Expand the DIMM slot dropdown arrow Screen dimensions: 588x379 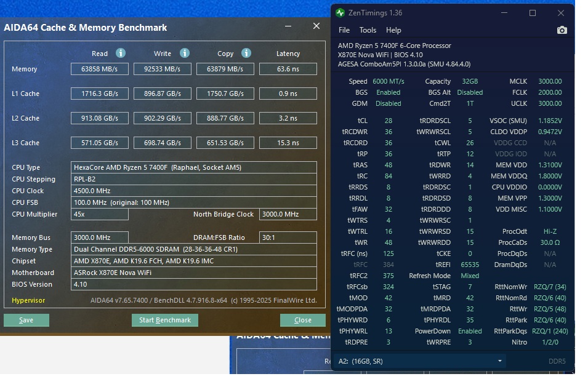(x=499, y=361)
